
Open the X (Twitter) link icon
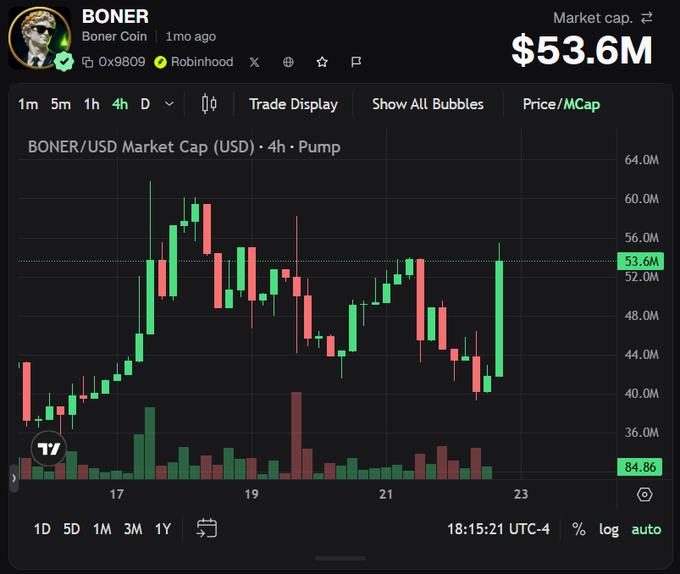[255, 62]
